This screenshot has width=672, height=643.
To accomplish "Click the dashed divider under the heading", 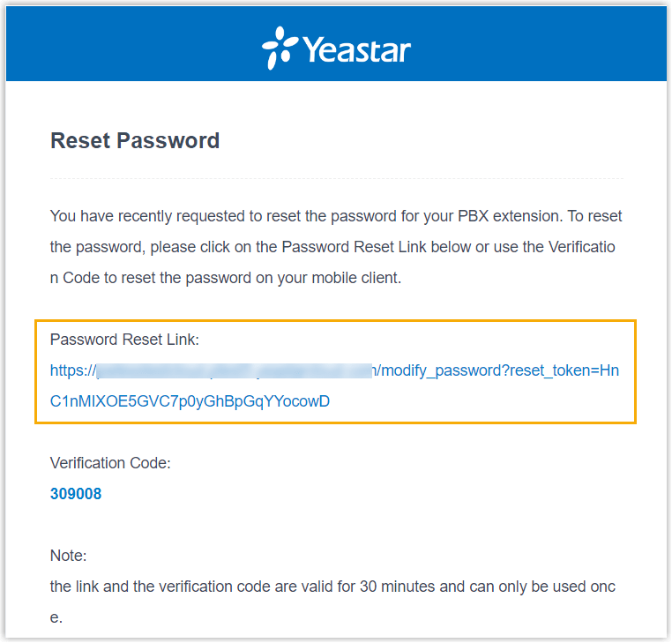I will click(x=336, y=178).
